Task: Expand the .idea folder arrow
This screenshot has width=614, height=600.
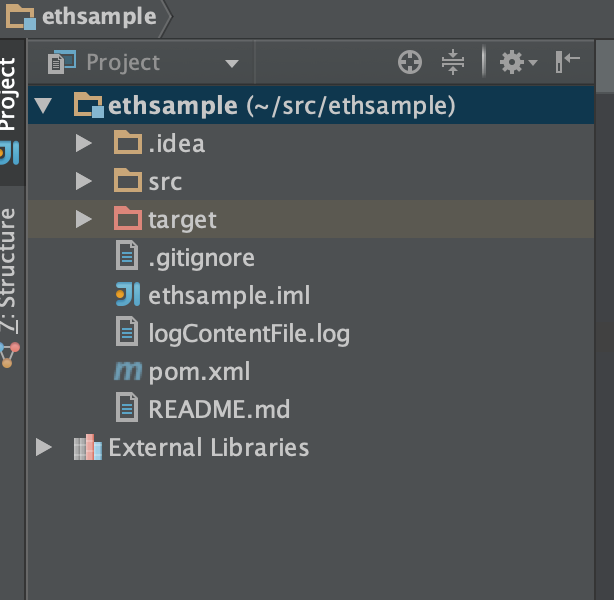Action: click(83, 143)
